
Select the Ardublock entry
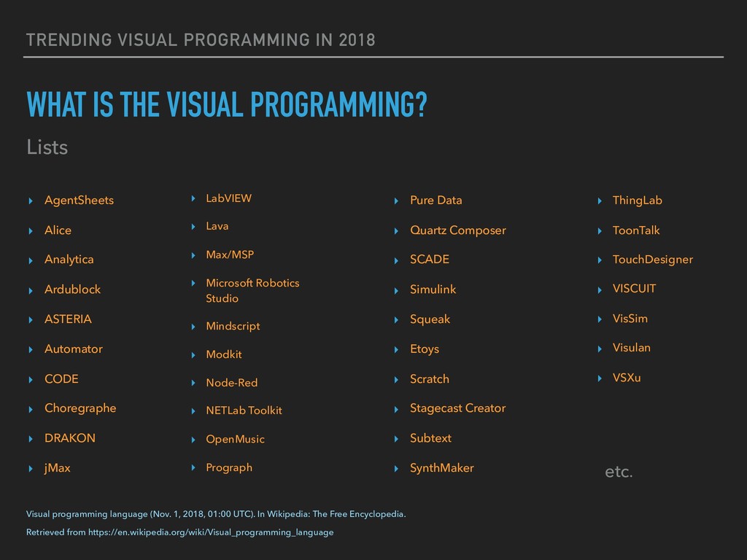tap(72, 289)
